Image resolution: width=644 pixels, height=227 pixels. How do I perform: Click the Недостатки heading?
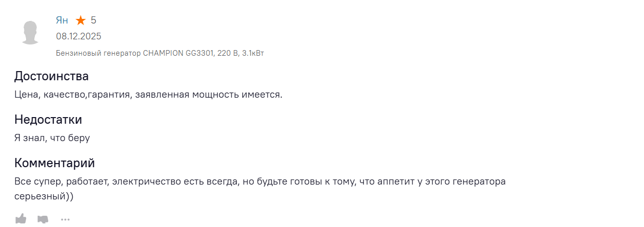(x=48, y=120)
